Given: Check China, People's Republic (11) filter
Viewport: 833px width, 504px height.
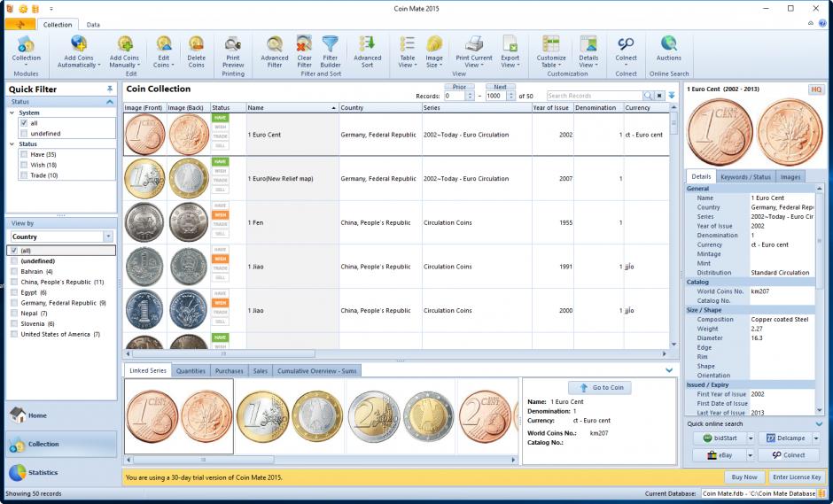Looking at the screenshot, I should (x=14, y=282).
